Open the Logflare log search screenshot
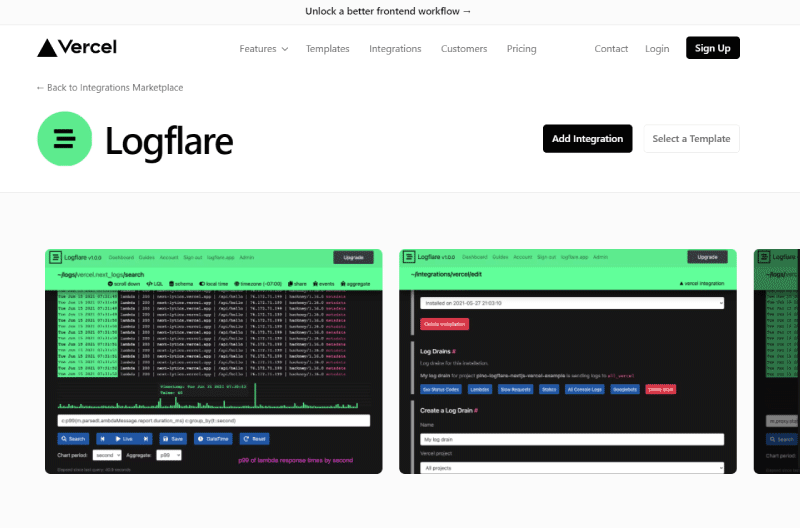This screenshot has height=530, width=800. (213, 361)
